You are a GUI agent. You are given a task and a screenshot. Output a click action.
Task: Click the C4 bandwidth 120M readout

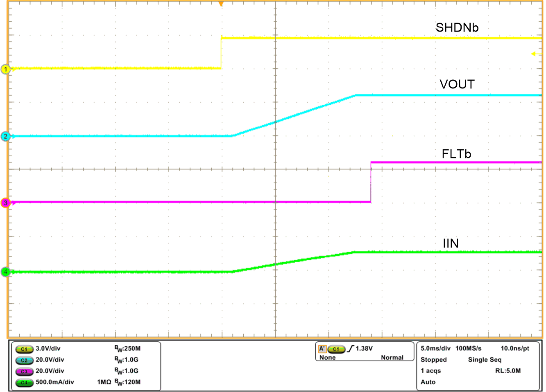click(x=127, y=382)
